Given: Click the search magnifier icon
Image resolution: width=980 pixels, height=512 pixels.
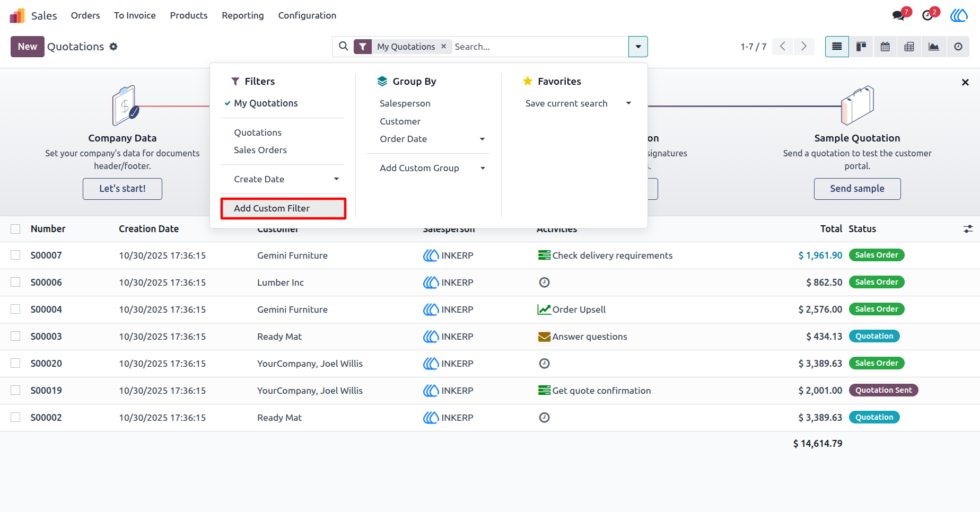Looking at the screenshot, I should pyautogui.click(x=344, y=47).
